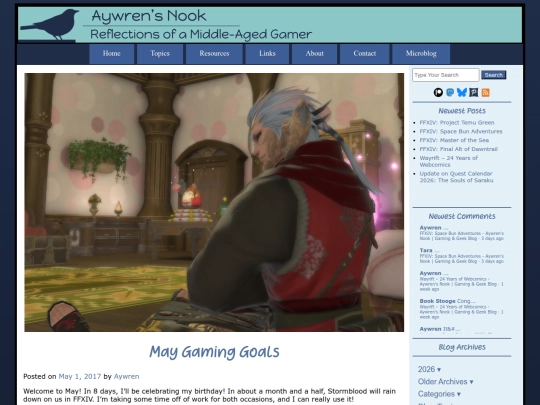
Task: Focus the Type Your Search field
Action: click(446, 75)
